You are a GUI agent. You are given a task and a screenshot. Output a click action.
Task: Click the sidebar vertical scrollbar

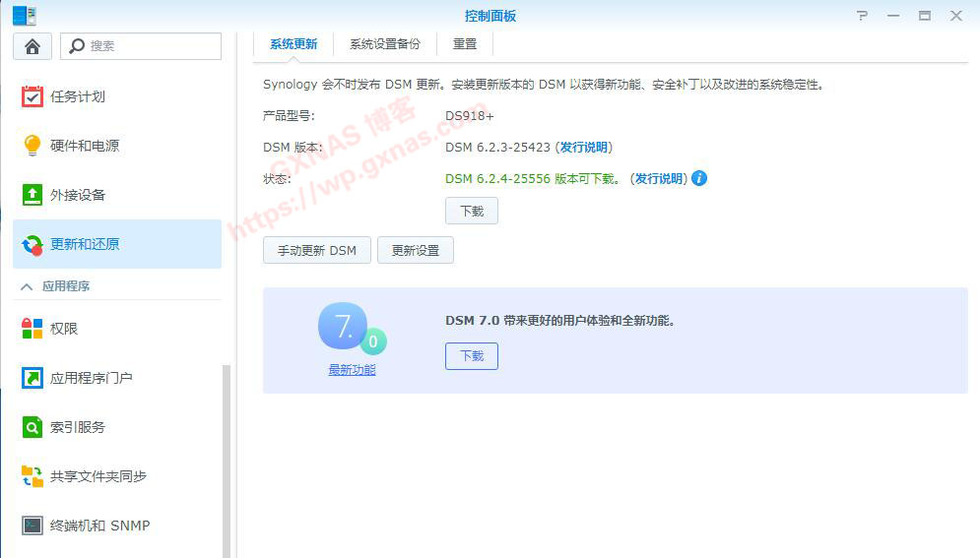point(227,453)
